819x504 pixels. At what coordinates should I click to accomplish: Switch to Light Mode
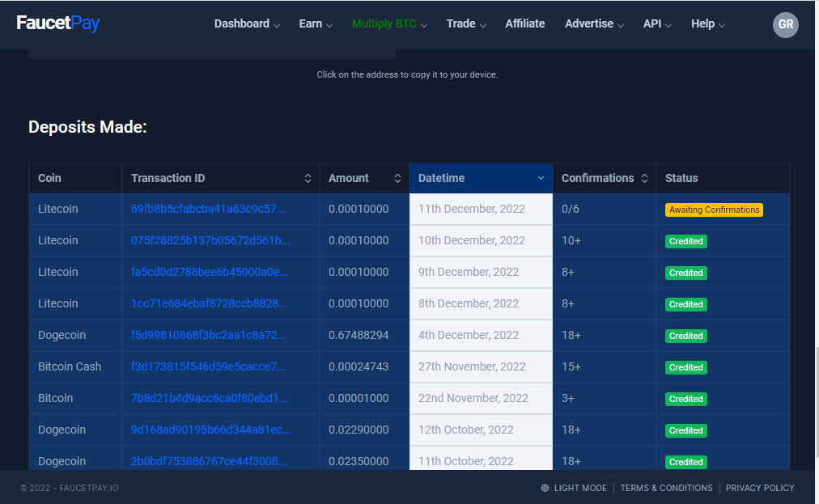(x=574, y=488)
